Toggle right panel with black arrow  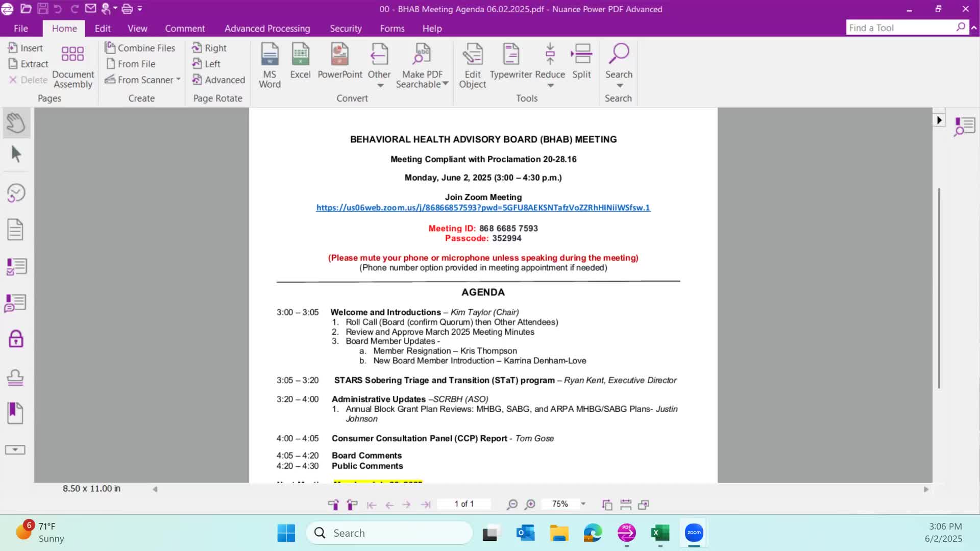point(939,120)
